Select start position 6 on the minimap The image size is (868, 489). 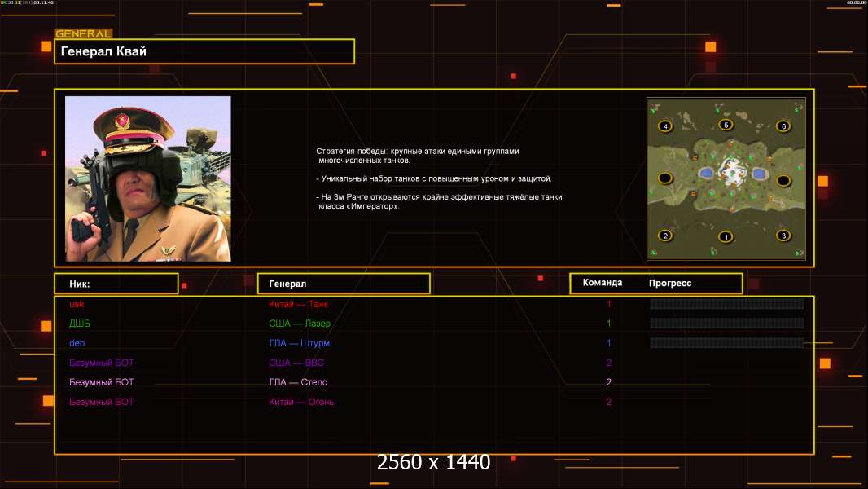tap(783, 126)
